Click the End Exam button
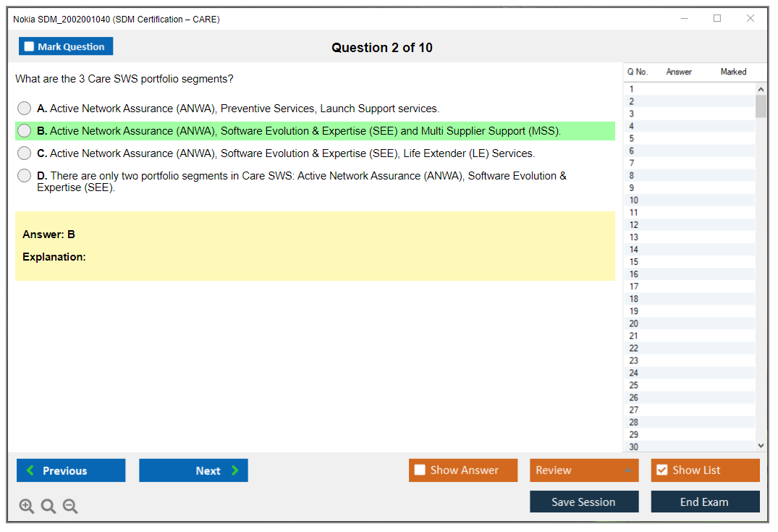The height and width of the screenshot is (532, 778). pyautogui.click(x=705, y=502)
